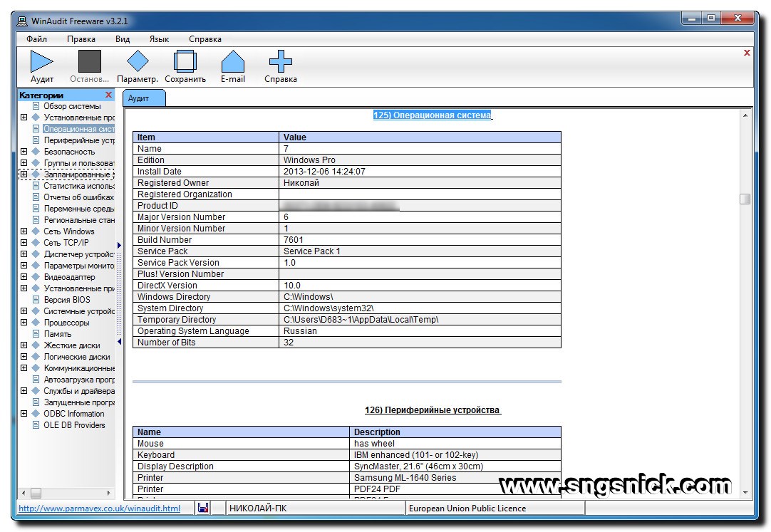
Task: Send report via E-mail icon
Action: point(232,61)
